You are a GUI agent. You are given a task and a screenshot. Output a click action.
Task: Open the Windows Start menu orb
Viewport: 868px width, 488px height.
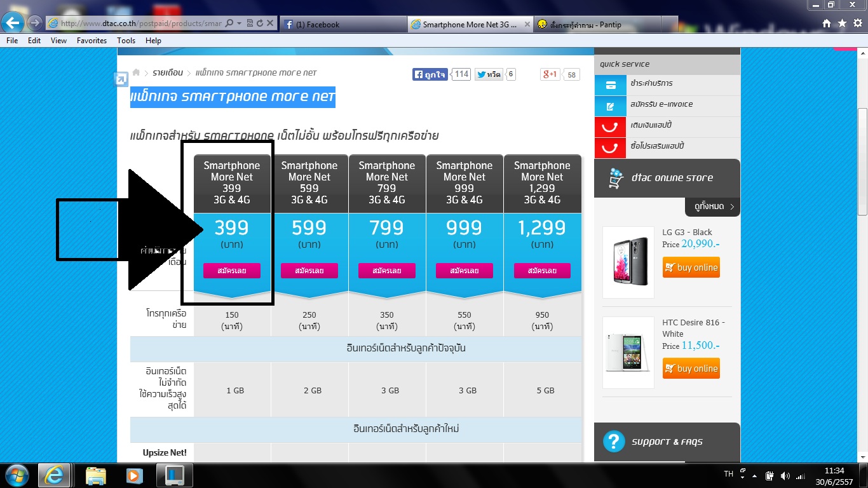coord(17,475)
